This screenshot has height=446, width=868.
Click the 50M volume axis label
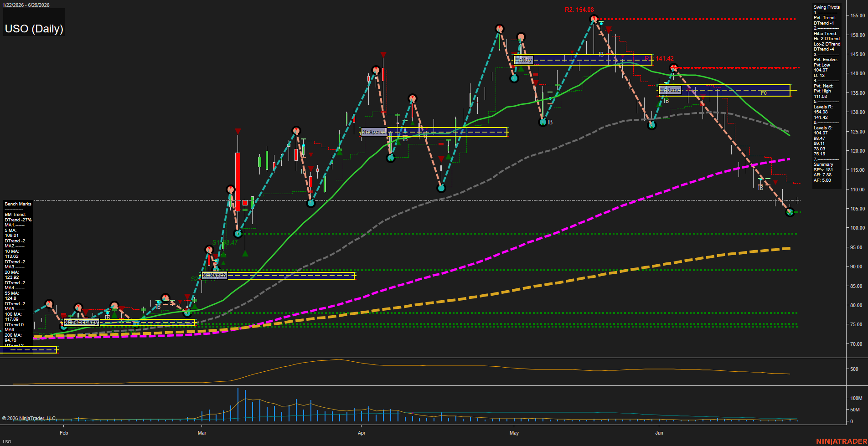point(855,410)
